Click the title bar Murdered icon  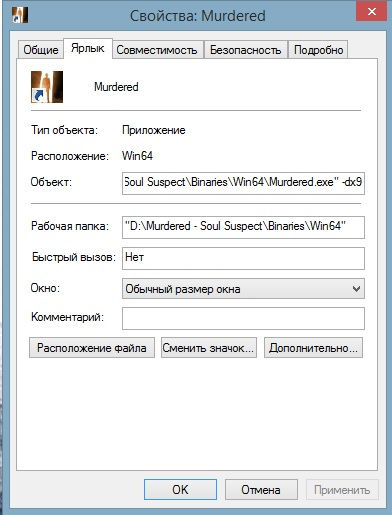(x=20, y=15)
